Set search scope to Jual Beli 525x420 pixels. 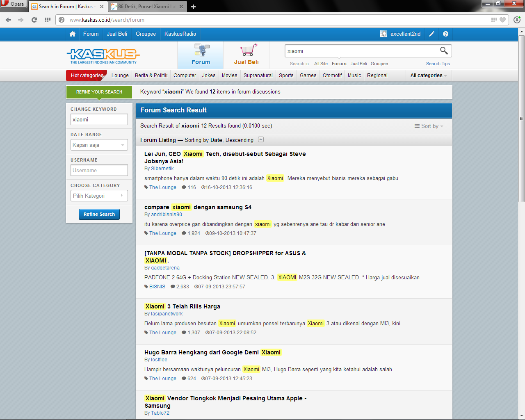pos(358,64)
